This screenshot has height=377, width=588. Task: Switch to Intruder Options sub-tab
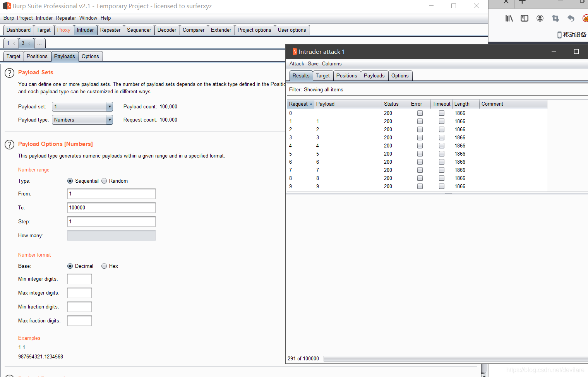point(90,57)
